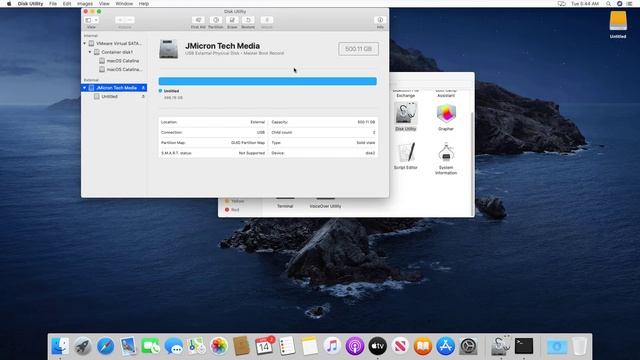640x360 pixels.
Task: Open the Help menu
Action: 144,4
